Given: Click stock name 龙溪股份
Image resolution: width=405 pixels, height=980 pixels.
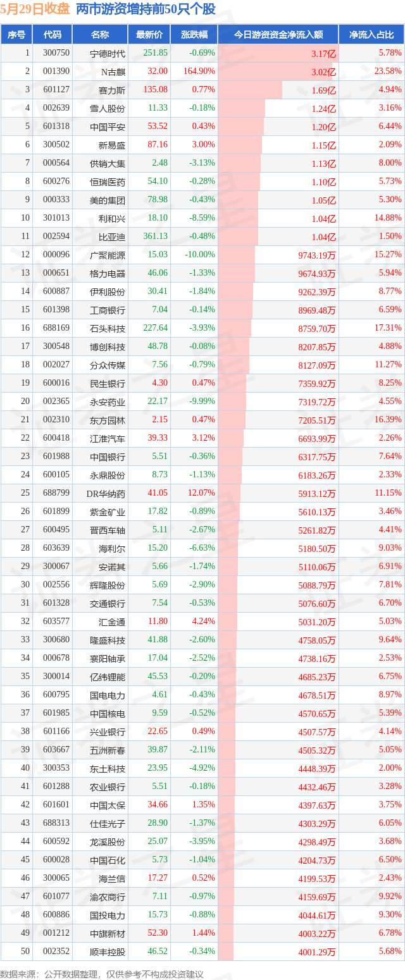Looking at the screenshot, I should (x=108, y=842).
